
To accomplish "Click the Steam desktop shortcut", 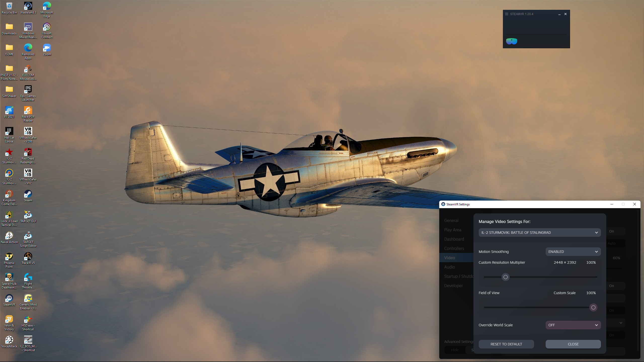I will pyautogui.click(x=28, y=196).
